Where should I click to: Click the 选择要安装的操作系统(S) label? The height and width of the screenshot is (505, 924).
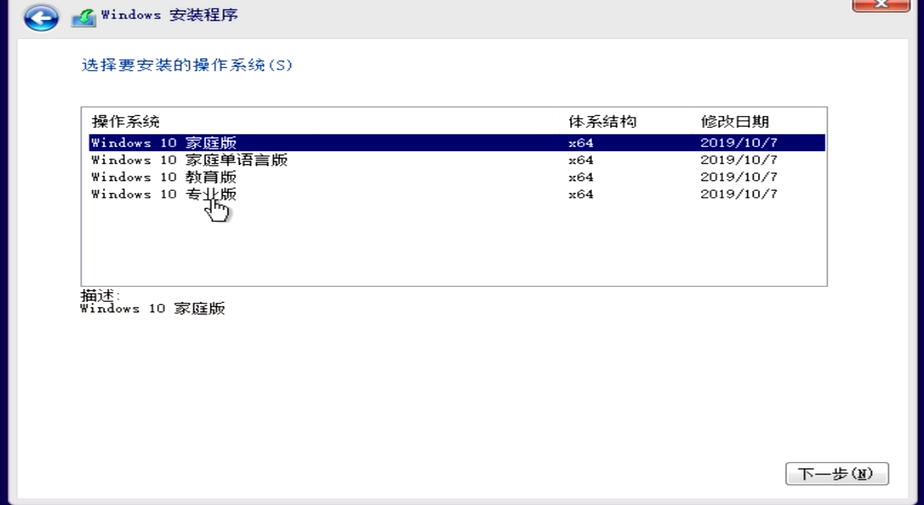[x=187, y=65]
